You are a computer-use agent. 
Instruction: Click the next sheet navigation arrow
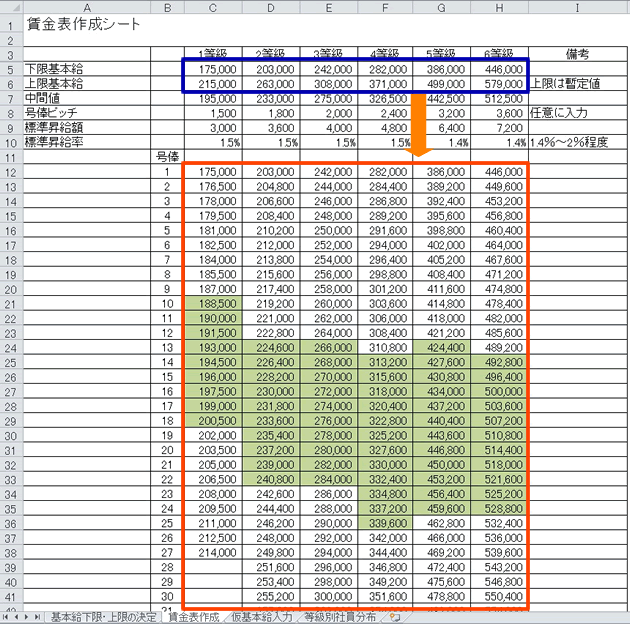pos(26,617)
